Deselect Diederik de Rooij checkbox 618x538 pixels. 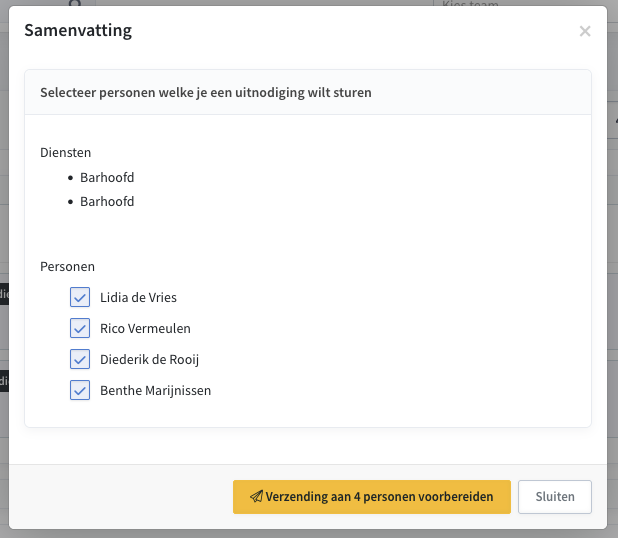point(80,359)
